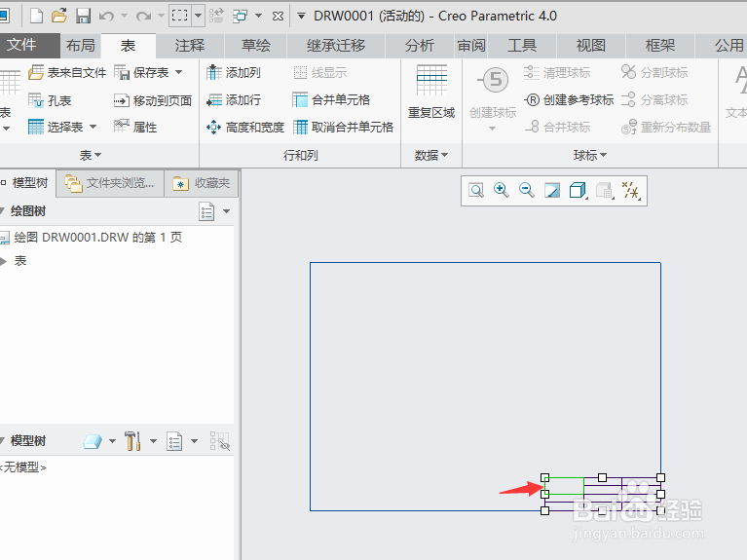Click the model tree list filter icon
Viewport: 747px width, 560px height.
[x=174, y=441]
